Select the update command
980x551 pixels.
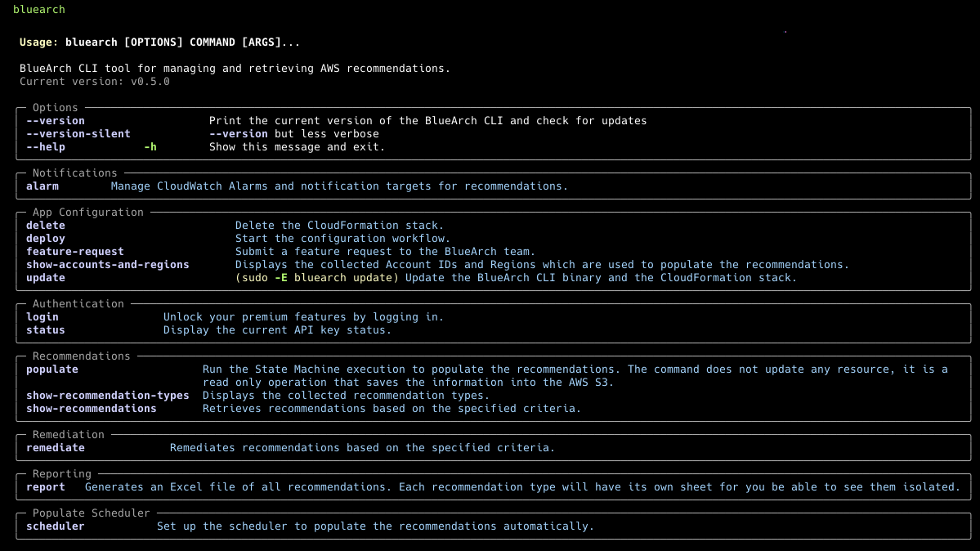[x=45, y=277]
